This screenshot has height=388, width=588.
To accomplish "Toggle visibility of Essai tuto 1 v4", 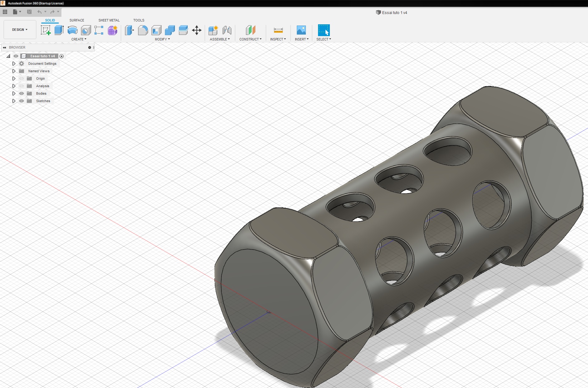I will (x=16, y=56).
